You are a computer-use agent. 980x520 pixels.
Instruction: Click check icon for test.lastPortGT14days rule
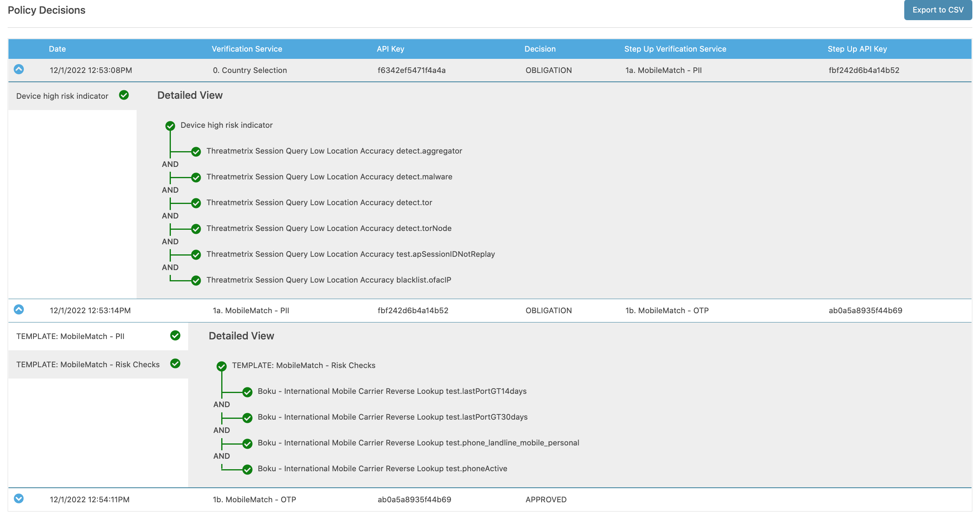247,392
